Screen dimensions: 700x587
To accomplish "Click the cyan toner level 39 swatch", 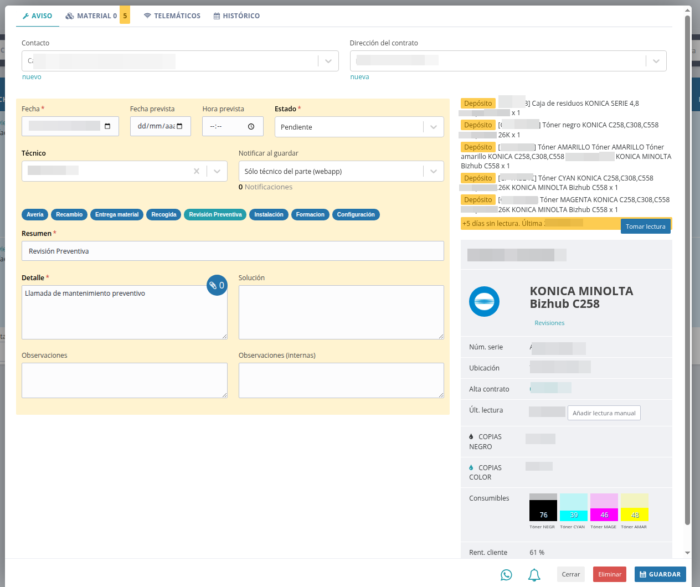I will tap(574, 507).
